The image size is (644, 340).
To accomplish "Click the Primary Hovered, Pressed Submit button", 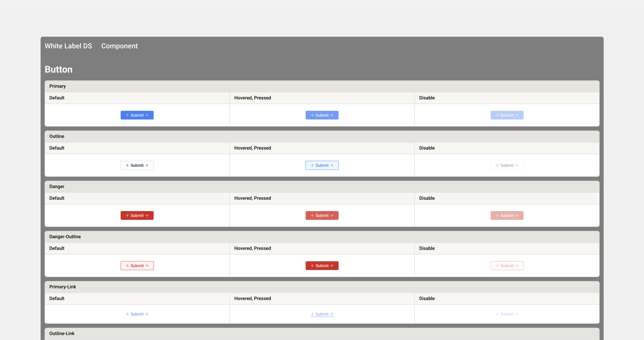I will point(322,115).
